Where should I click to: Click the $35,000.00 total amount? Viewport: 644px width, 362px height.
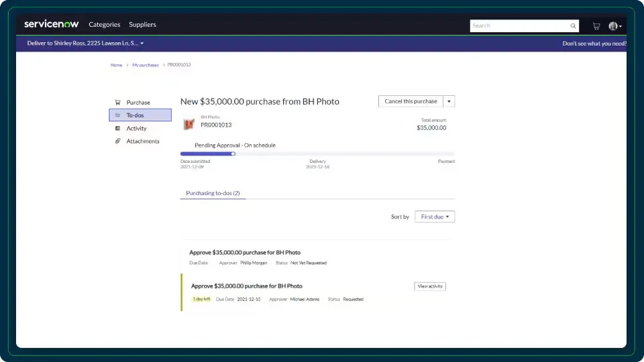coord(431,127)
